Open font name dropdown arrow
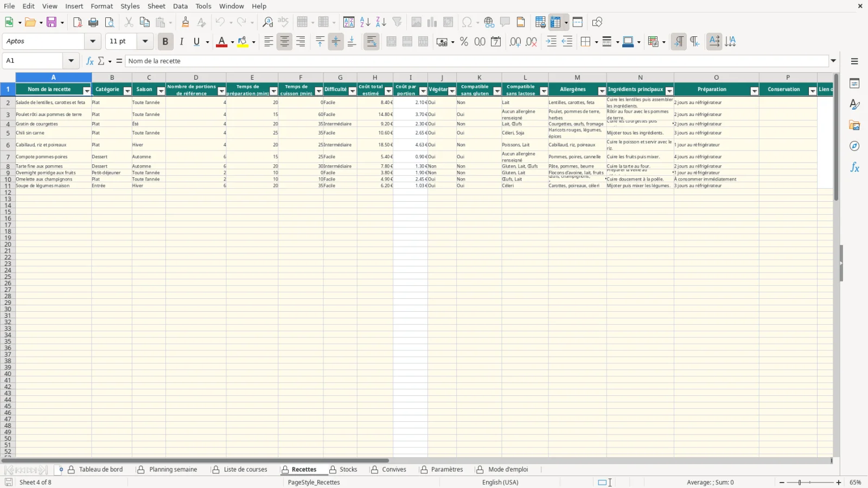868x488 pixels. tap(93, 41)
